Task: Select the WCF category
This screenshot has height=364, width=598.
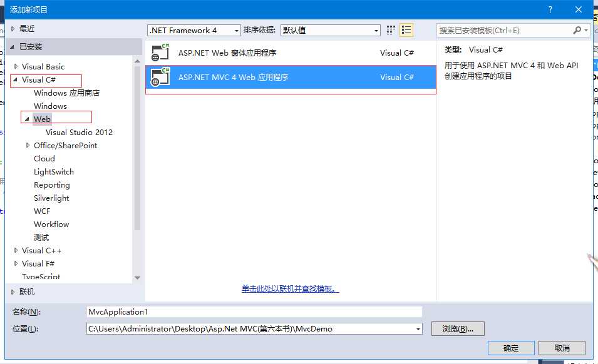Action: 42,211
